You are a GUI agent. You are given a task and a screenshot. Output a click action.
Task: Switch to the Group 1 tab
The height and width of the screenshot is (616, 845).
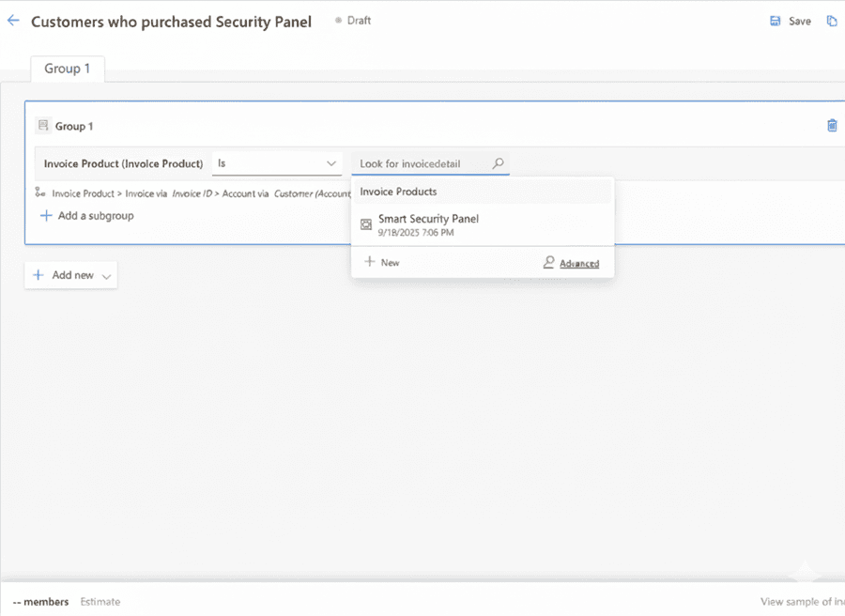point(68,69)
